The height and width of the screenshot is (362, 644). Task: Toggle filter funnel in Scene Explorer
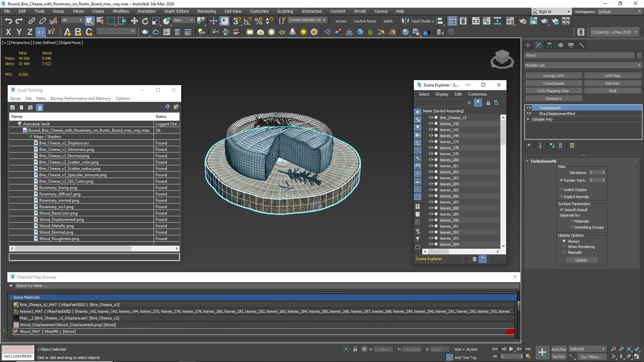478,103
